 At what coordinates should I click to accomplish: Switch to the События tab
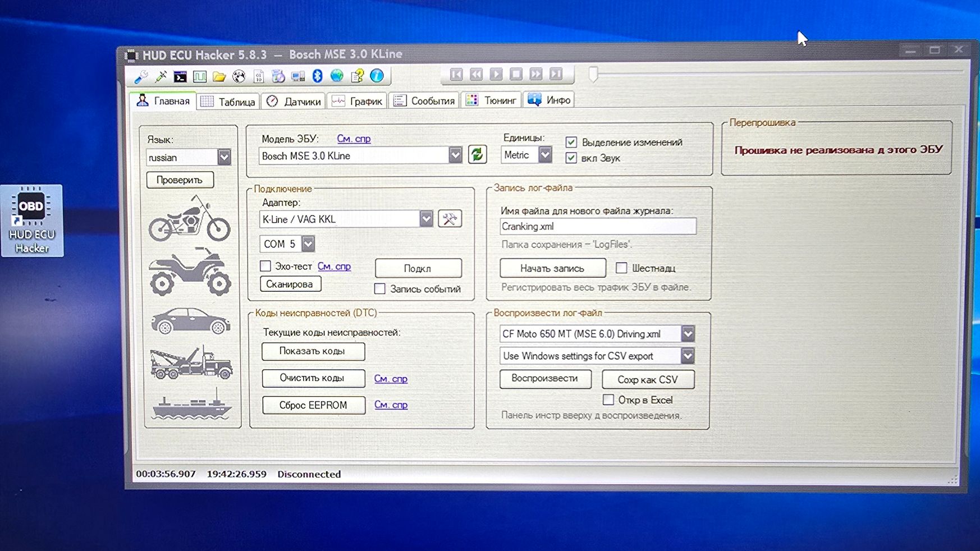(x=424, y=100)
